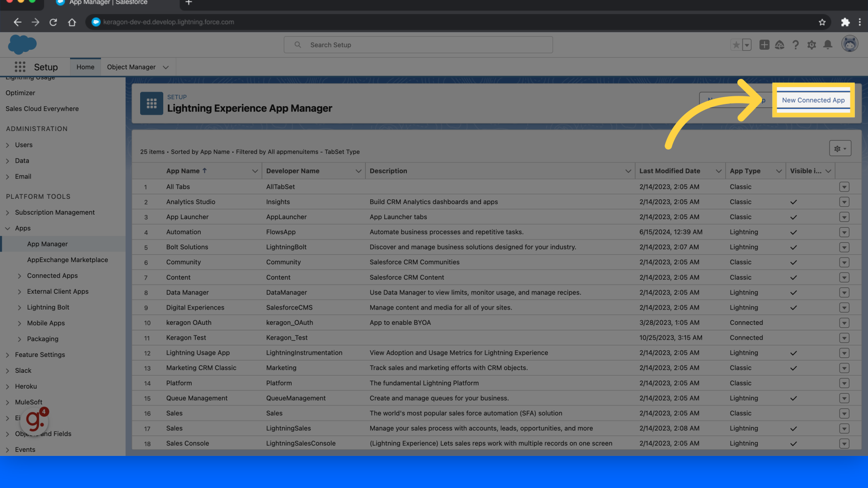
Task: Open the row action menu for Keragon Test
Action: coord(844,338)
